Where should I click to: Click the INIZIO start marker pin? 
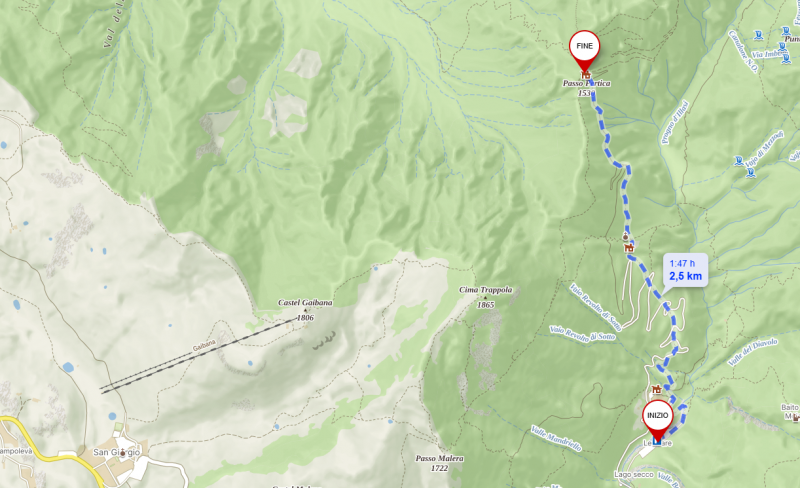click(x=658, y=420)
